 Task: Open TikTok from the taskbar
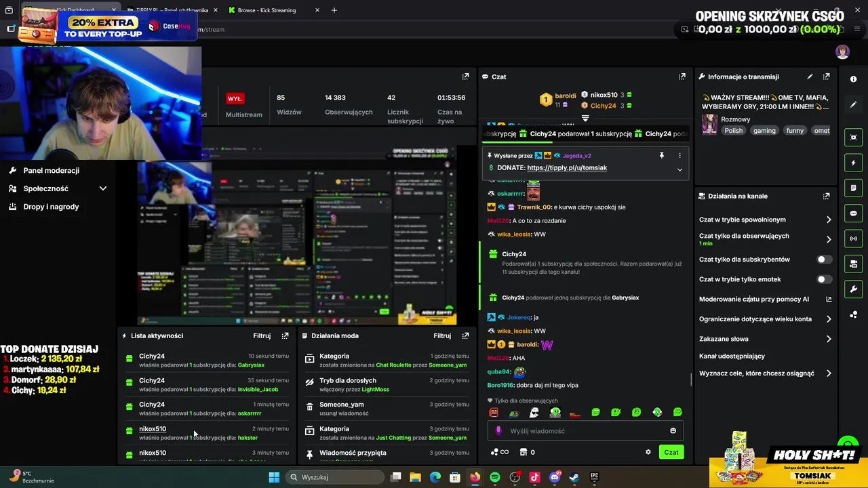point(534,477)
